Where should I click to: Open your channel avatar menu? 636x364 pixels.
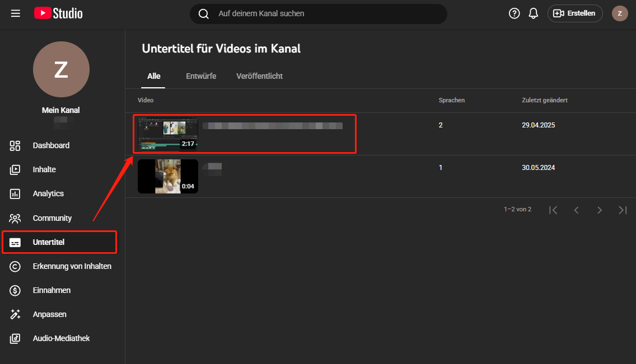coord(620,13)
